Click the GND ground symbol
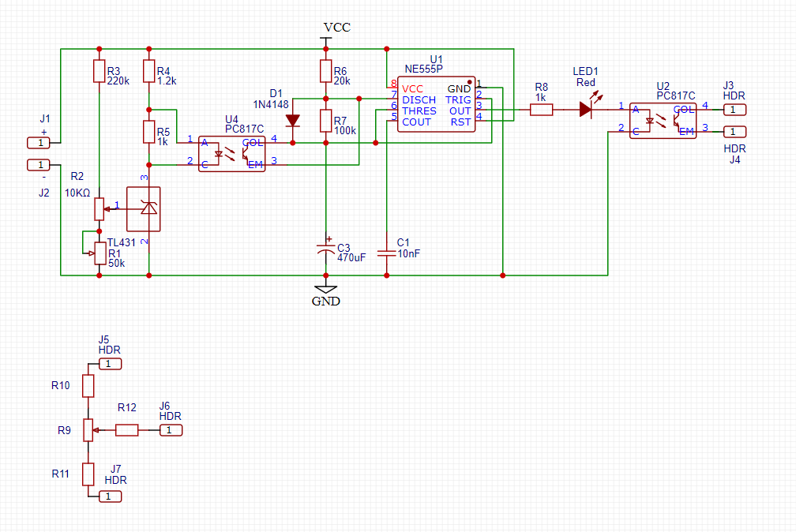Viewport: 796px width, 532px height. pos(325,290)
